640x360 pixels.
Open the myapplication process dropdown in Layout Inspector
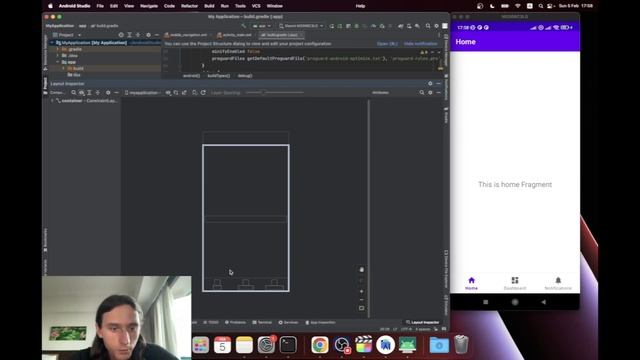[x=142, y=93]
